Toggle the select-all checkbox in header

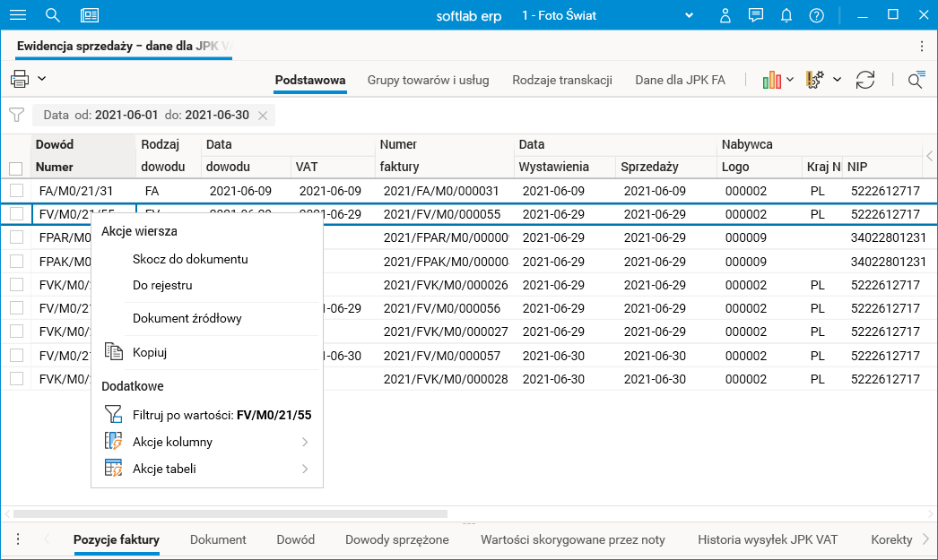tap(16, 168)
